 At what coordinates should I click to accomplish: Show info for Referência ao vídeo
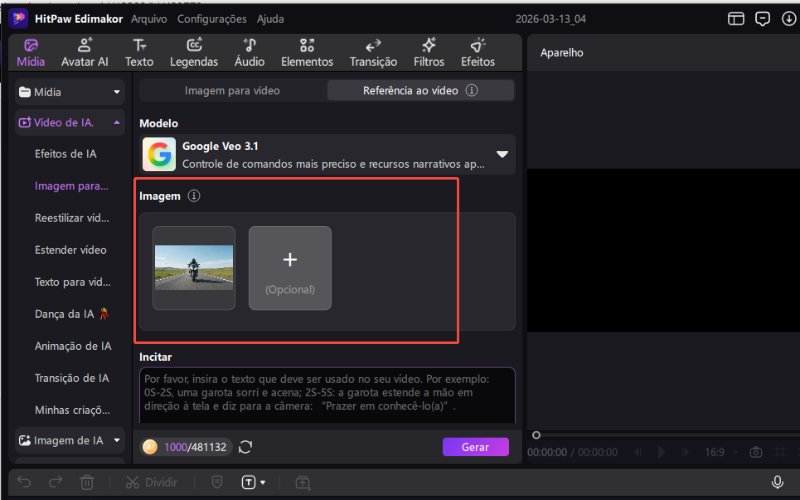point(472,90)
